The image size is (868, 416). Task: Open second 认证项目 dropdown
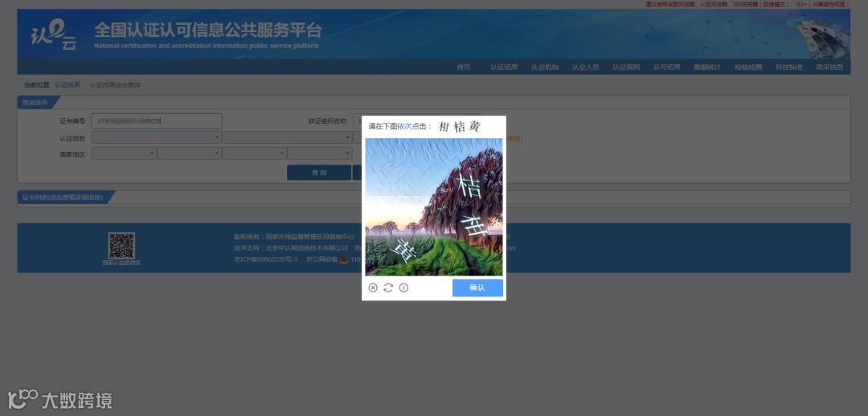click(287, 137)
